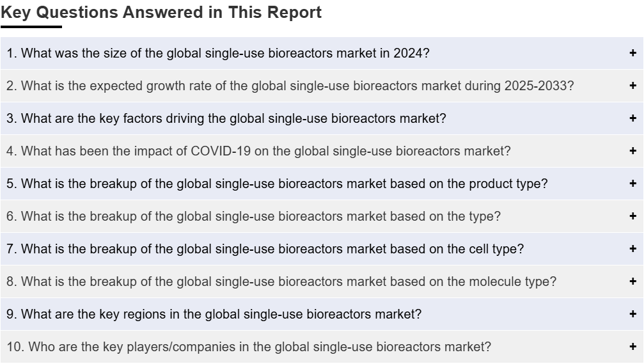Open plus icon for key factors question
The height and width of the screenshot is (364, 644).
[632, 118]
